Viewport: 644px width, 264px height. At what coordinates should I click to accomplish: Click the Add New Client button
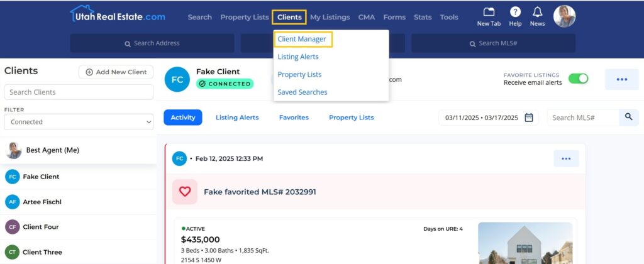116,72
